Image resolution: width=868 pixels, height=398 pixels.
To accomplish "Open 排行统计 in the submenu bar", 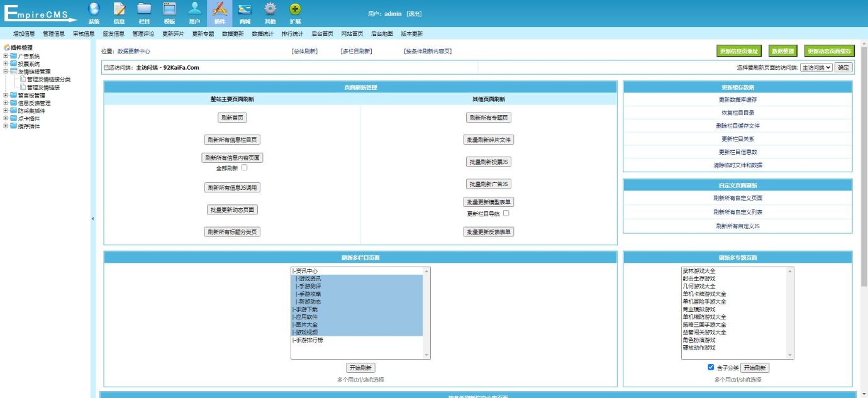I will [x=292, y=33].
